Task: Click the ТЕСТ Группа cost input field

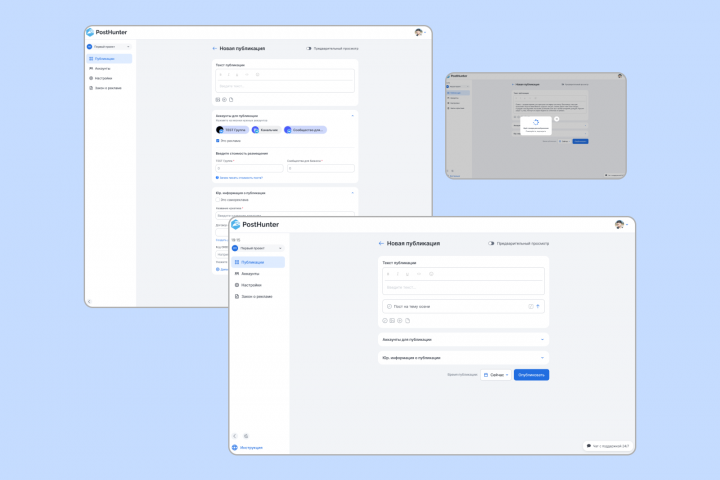Action: click(x=249, y=169)
